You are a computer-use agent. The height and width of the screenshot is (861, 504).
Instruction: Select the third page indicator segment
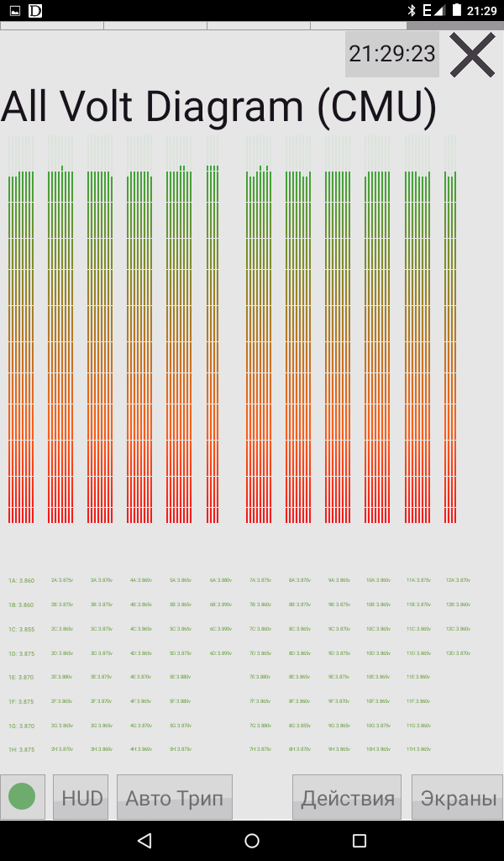258,25
